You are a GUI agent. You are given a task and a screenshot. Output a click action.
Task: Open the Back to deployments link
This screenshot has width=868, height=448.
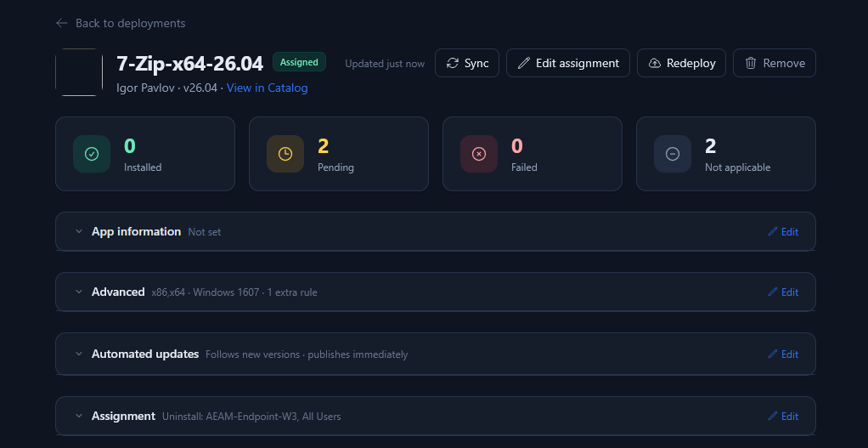(121, 23)
